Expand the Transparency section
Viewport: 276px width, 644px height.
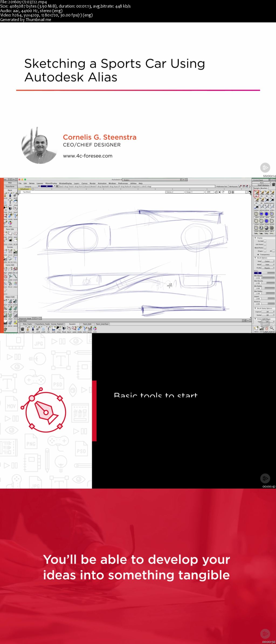[x=258, y=254]
